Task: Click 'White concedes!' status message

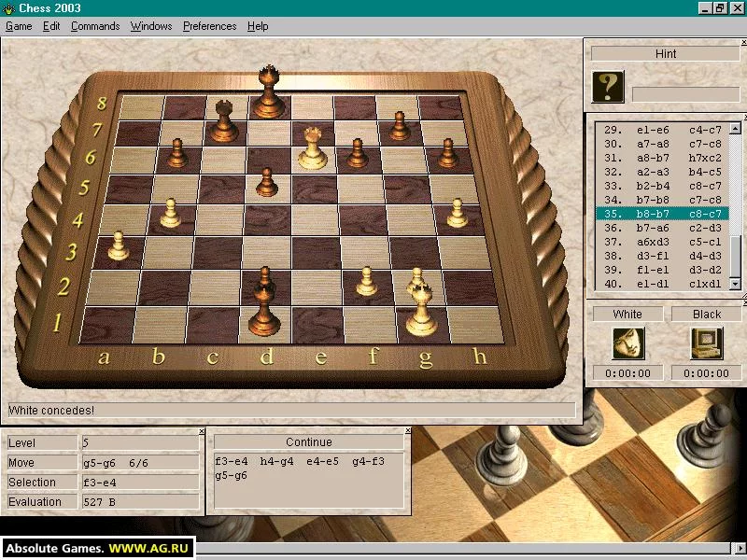Action: click(x=51, y=410)
